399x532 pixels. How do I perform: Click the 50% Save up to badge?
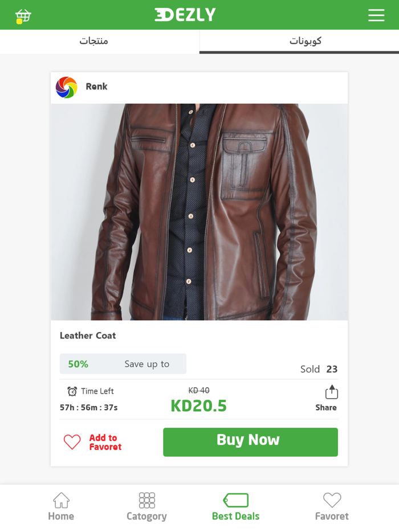point(123,364)
